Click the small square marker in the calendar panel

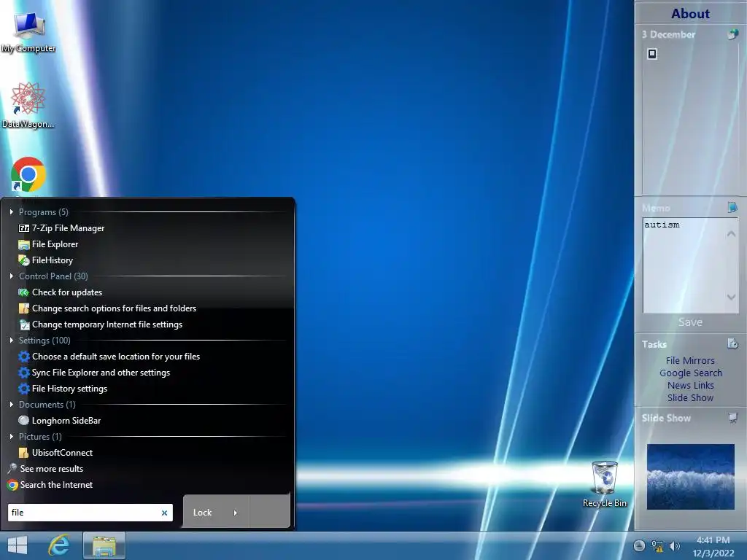point(652,54)
